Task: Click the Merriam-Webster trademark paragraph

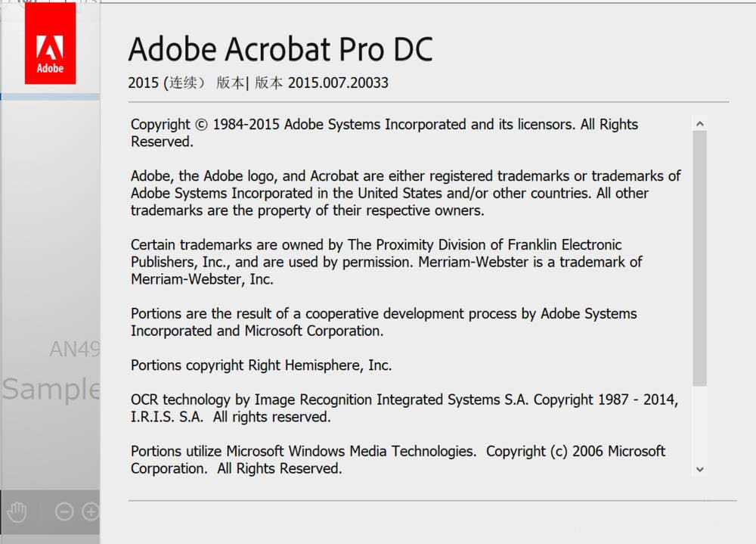Action: pos(386,262)
